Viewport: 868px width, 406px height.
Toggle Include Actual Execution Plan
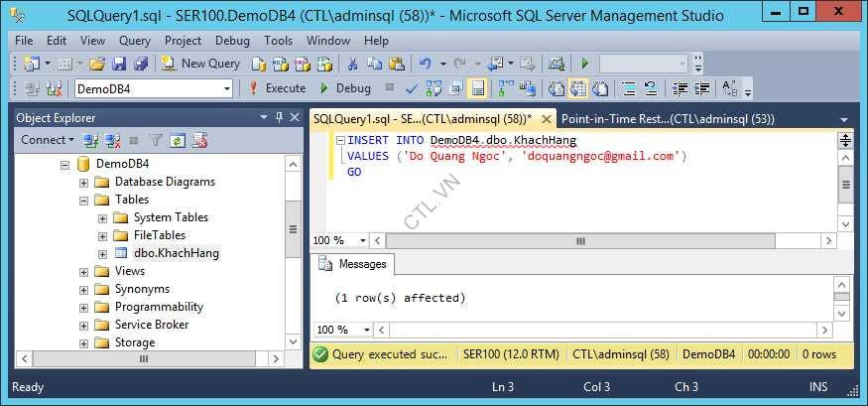click(x=505, y=88)
